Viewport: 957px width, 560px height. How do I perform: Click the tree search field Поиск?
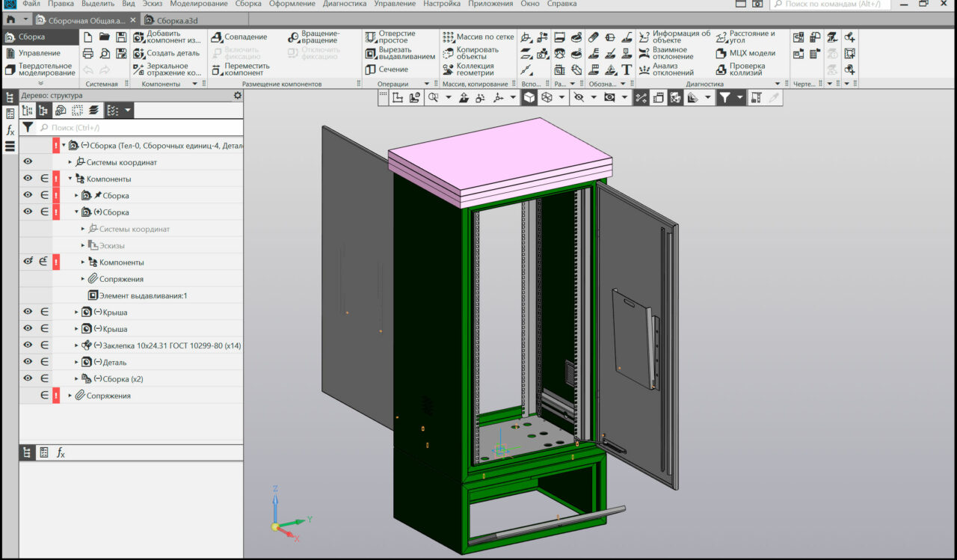click(x=140, y=128)
